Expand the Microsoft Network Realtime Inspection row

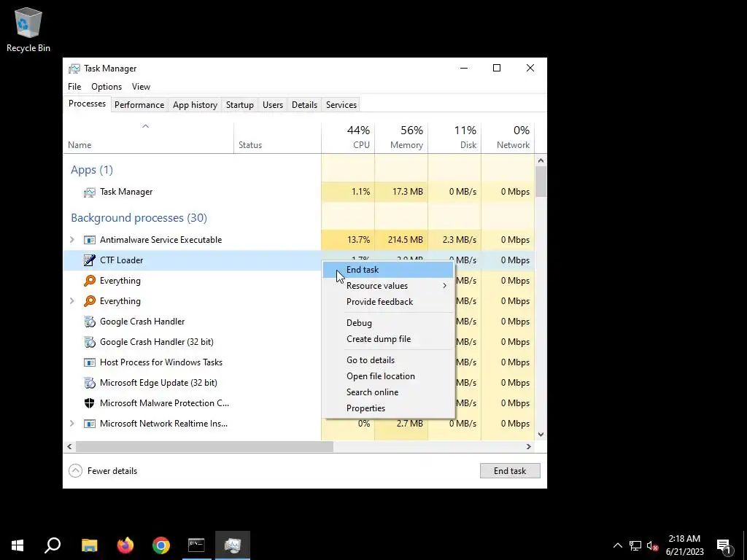(x=72, y=424)
